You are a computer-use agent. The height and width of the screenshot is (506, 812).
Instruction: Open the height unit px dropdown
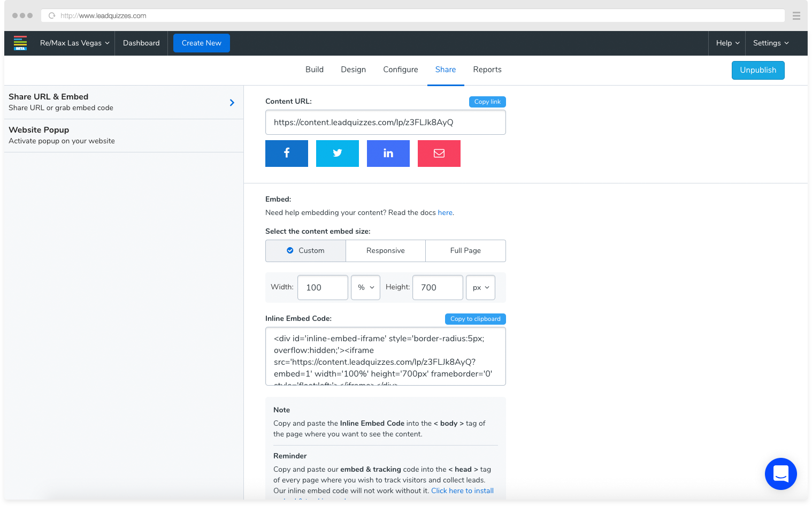pyautogui.click(x=480, y=288)
